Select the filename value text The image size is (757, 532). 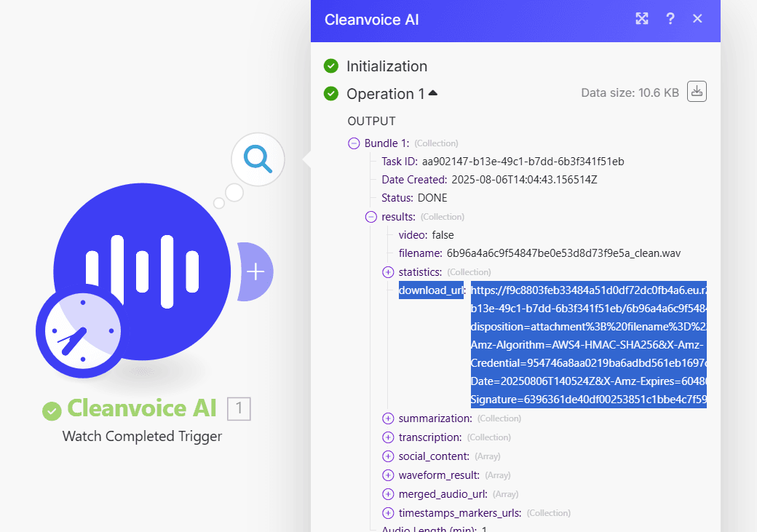[563, 253]
